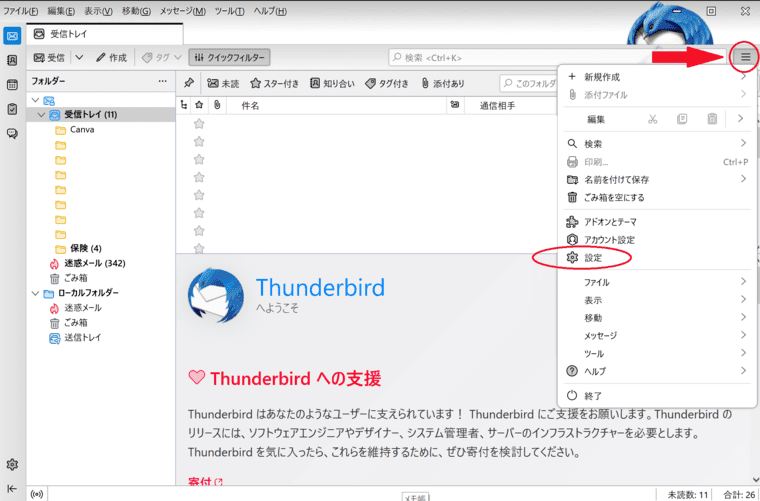
Task: Click 未読数: 11 in status bar
Action: click(x=687, y=494)
